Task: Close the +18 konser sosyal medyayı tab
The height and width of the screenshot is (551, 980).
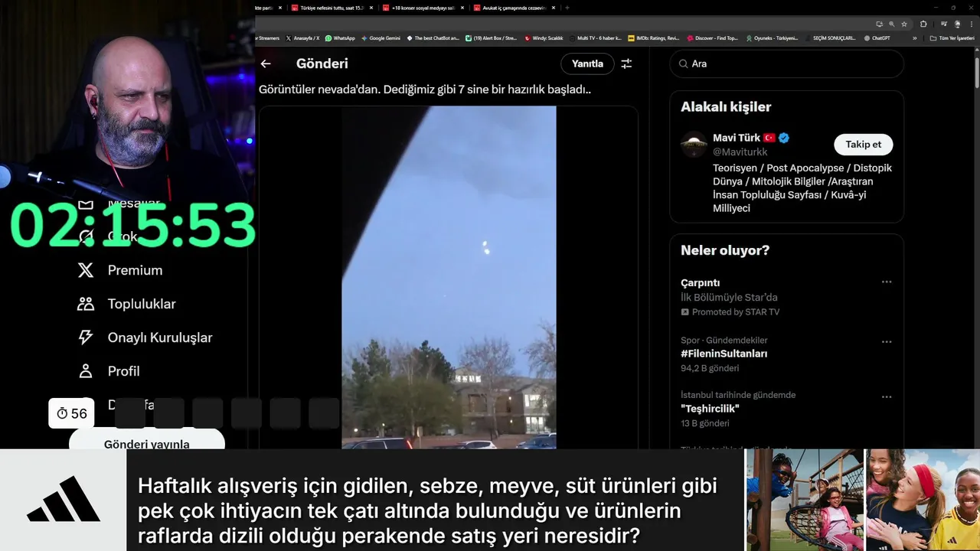Action: [462, 8]
